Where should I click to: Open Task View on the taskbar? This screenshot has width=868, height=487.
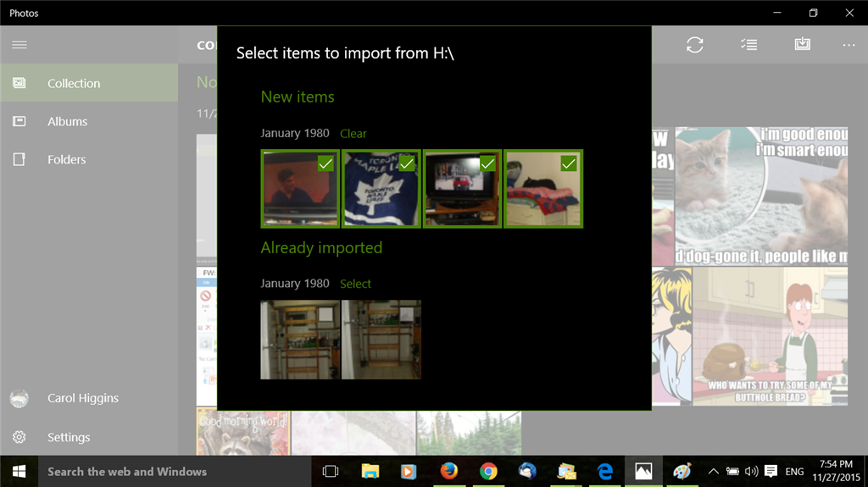click(x=331, y=472)
